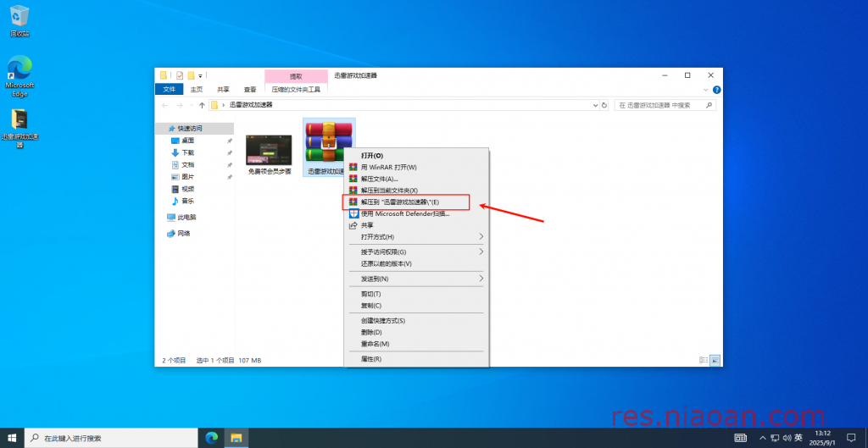
Task: Choose 剪切(T) from context menu
Action: [416, 294]
